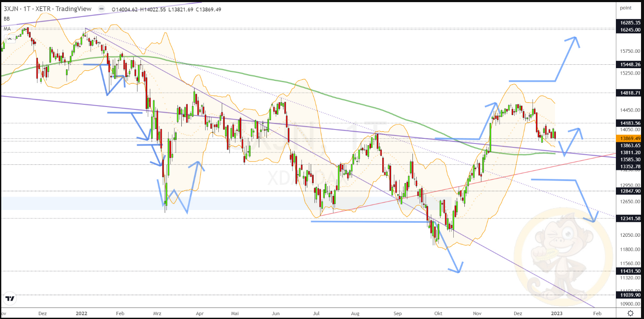The width and height of the screenshot is (644, 319).
Task: Click the 13352.78 price level label
Action: 629,166
